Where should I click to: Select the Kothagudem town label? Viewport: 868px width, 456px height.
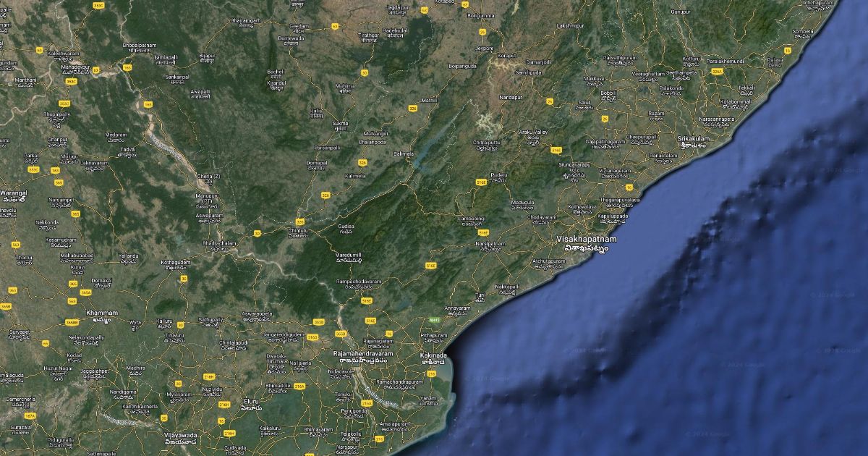pos(174,263)
